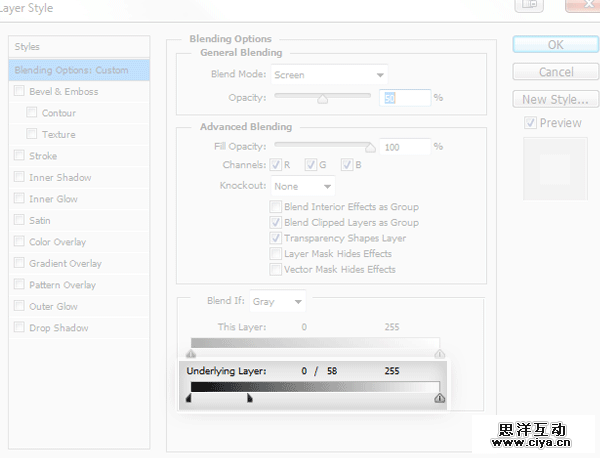600x458 pixels.
Task: Click the Fill Opacity slider handle
Action: [x=370, y=147]
